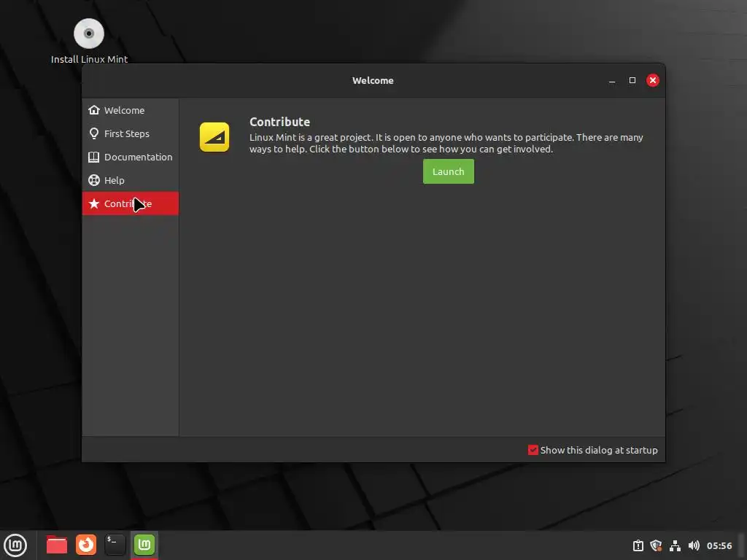Image resolution: width=747 pixels, height=560 pixels.
Task: Open the removable drives tray icon
Action: coord(638,545)
